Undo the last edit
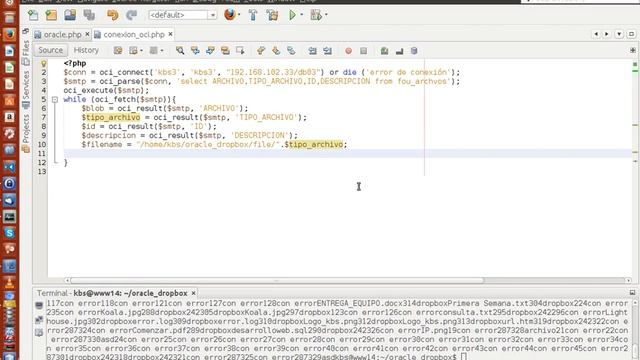This screenshot has width=640, height=360. coord(112,15)
